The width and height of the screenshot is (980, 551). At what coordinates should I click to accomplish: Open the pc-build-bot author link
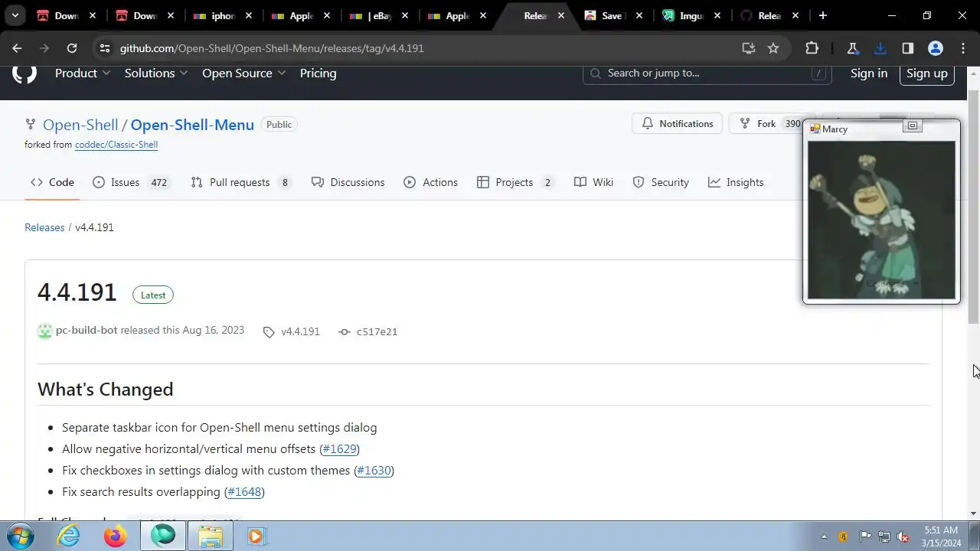87,331
